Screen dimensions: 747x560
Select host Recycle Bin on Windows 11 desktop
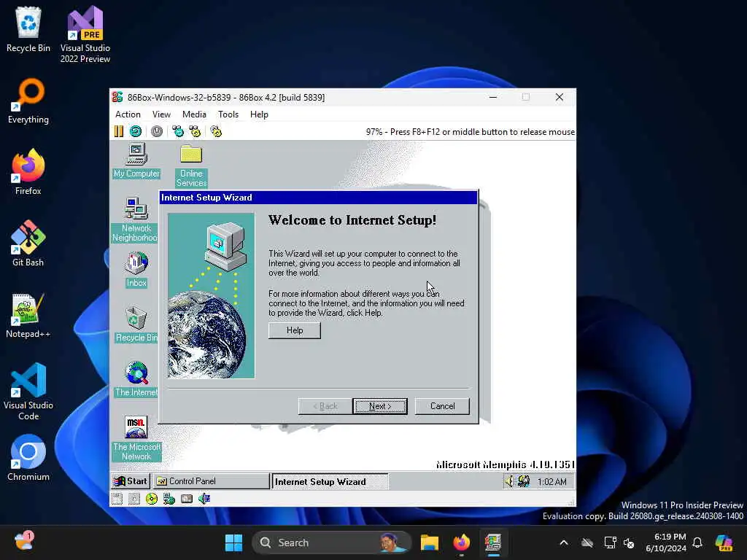click(28, 29)
